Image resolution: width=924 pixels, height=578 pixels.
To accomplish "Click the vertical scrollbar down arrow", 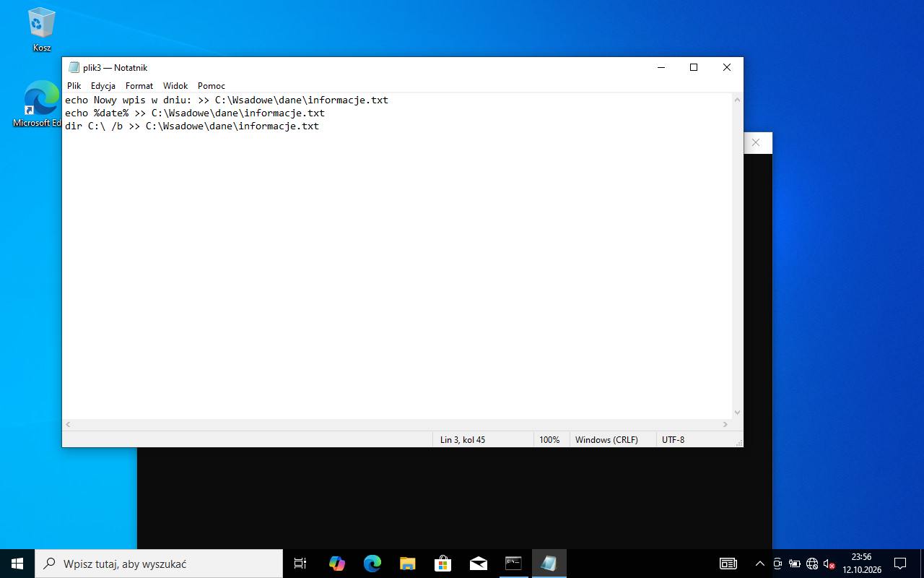I will point(737,413).
